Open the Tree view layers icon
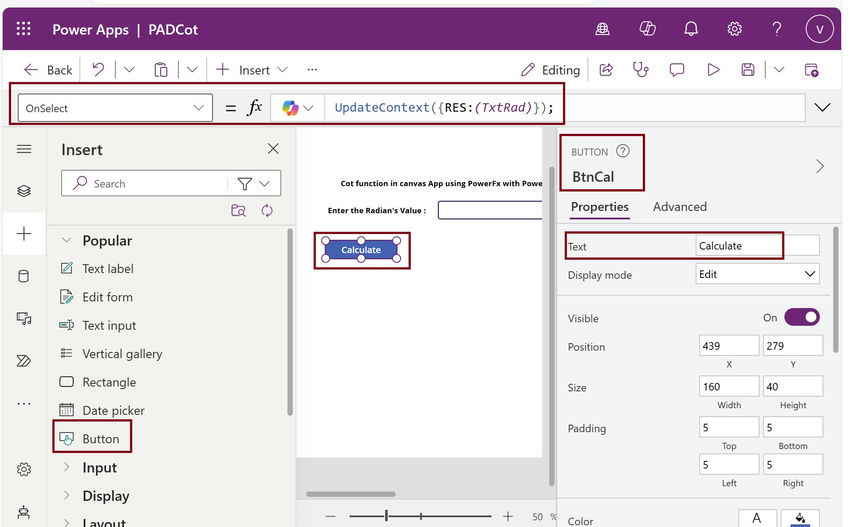The height and width of the screenshot is (527, 850). [24, 191]
